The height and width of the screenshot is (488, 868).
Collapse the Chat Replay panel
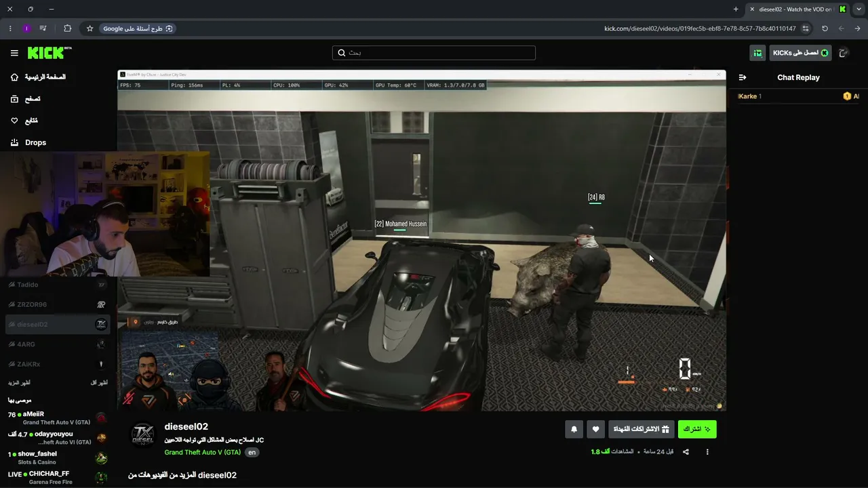pos(743,77)
